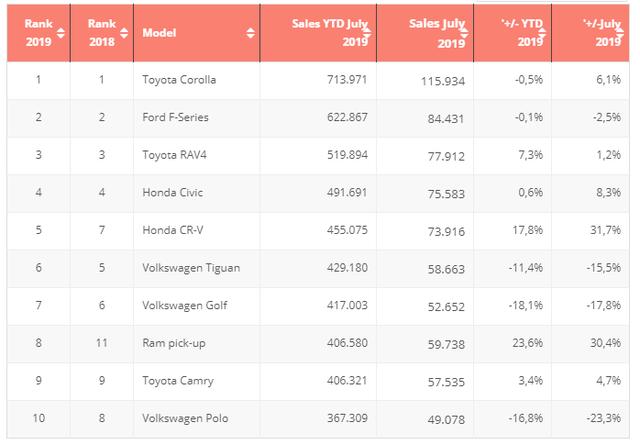Select the Ford F-Series model cell
The height and width of the screenshot is (445, 640).
[175, 118]
